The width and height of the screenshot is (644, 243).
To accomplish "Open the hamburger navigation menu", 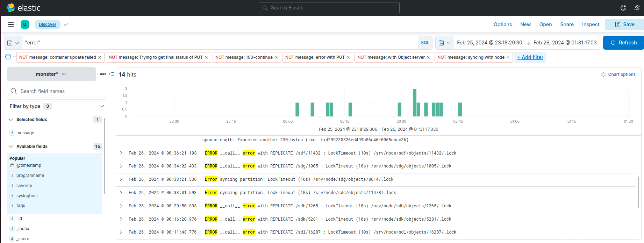I will [11, 24].
